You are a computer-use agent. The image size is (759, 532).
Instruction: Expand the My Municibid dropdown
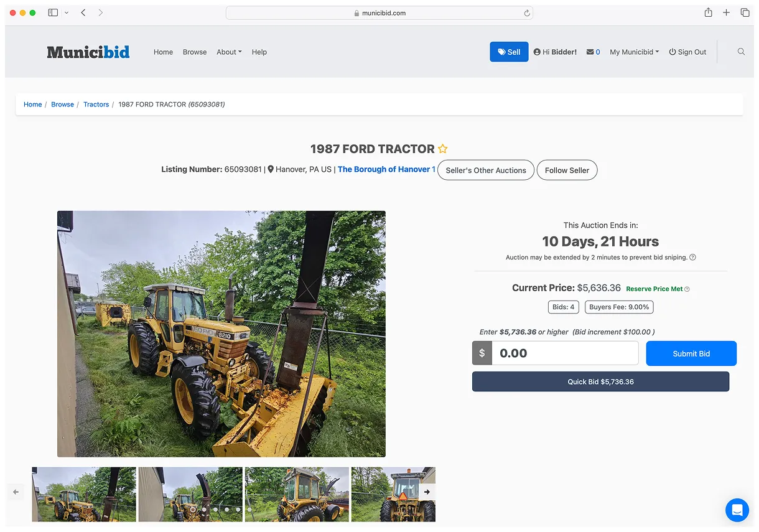tap(635, 52)
